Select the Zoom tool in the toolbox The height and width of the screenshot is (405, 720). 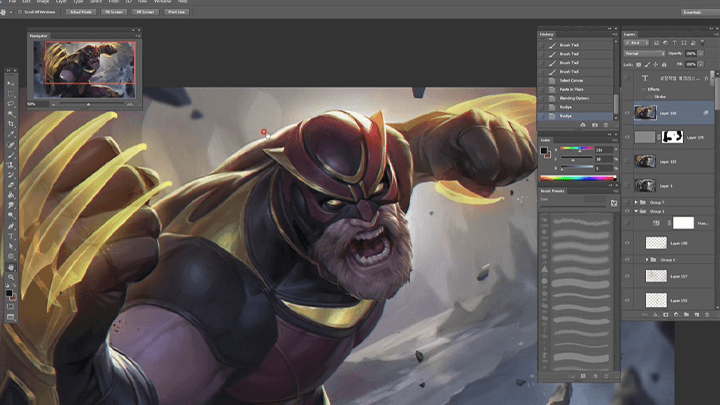11,277
